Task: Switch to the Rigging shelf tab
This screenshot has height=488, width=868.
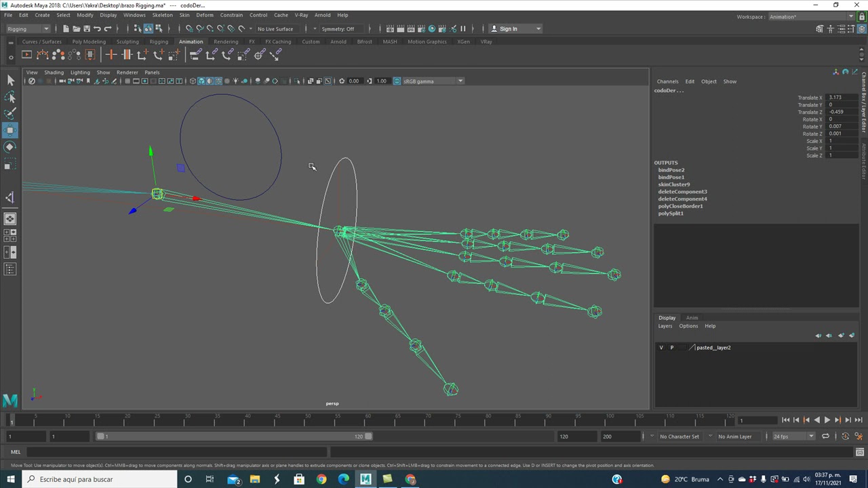Action: 159,41
